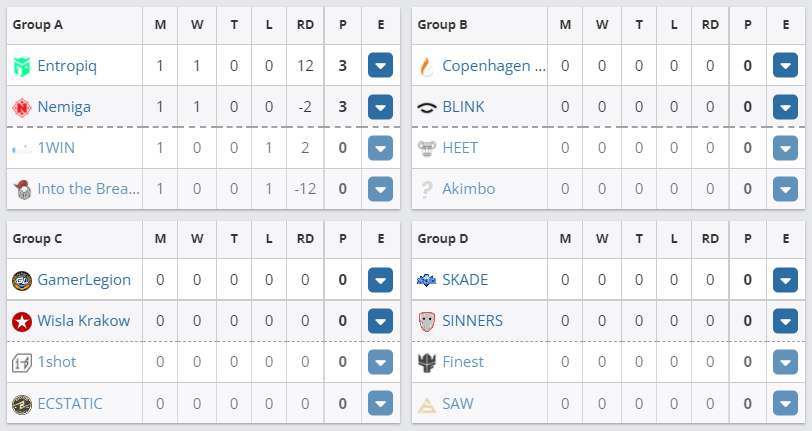The height and width of the screenshot is (431, 812).
Task: Click the GamerLegion team logo
Action: [22, 280]
